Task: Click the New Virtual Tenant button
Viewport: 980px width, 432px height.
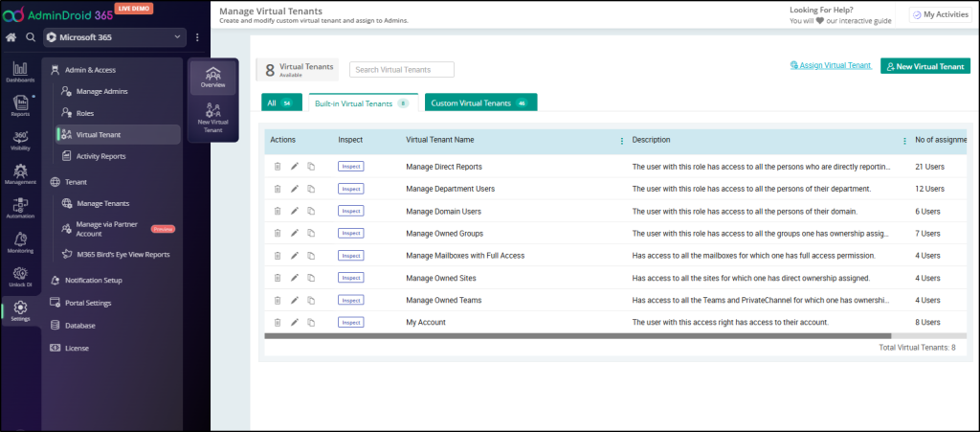Action: 925,66
